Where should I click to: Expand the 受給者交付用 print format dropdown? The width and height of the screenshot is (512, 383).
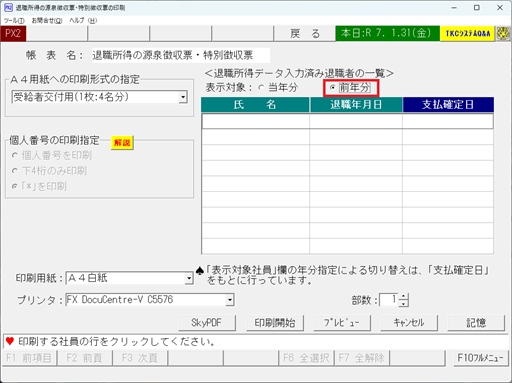pyautogui.click(x=183, y=97)
